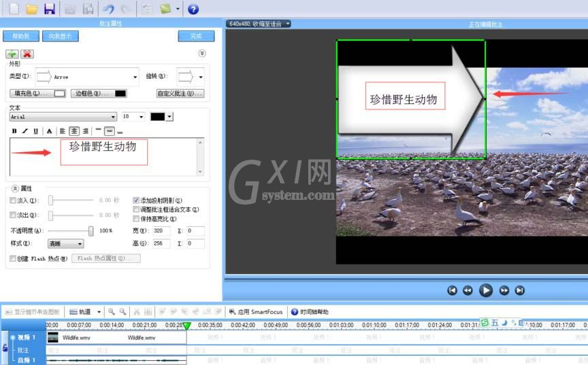Check Resize callout to fit text (调整批注框适合文本)

[136, 209]
